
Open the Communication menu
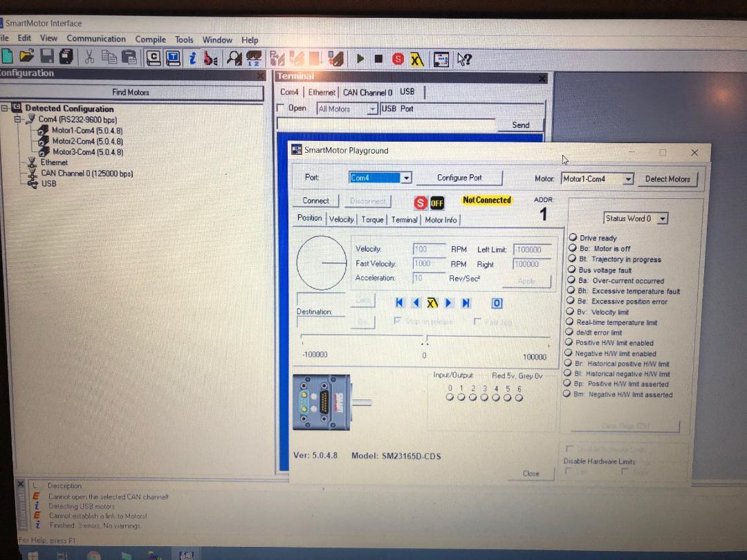[96, 39]
